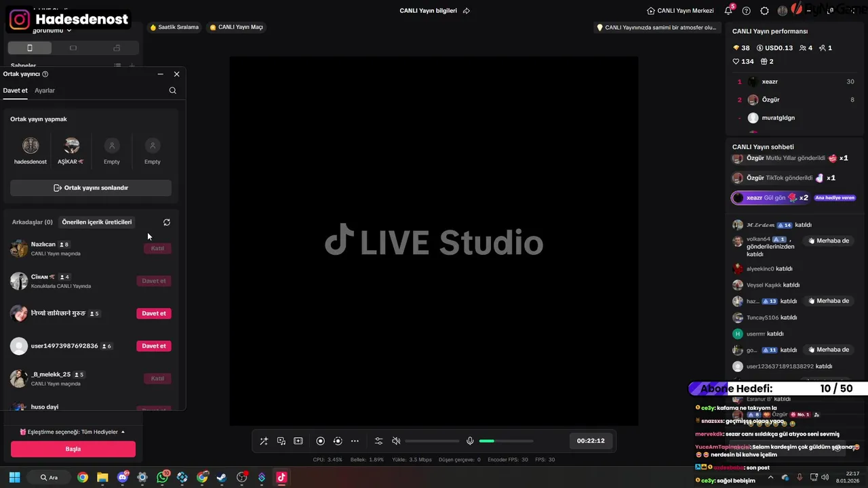Click the share arrow next to CANLI Yayın bilgileri
This screenshot has width=868, height=488.
click(467, 11)
